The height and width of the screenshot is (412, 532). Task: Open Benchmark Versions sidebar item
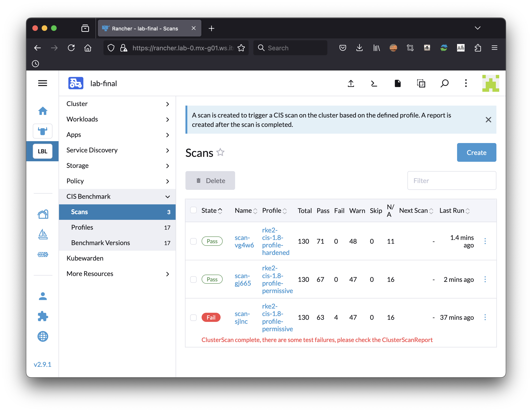(117, 243)
